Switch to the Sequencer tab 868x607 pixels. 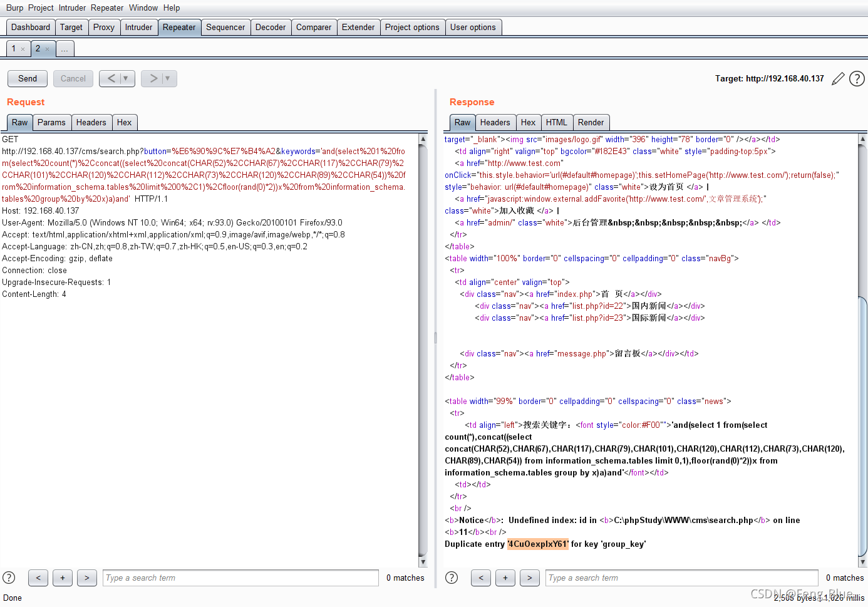pyautogui.click(x=225, y=27)
